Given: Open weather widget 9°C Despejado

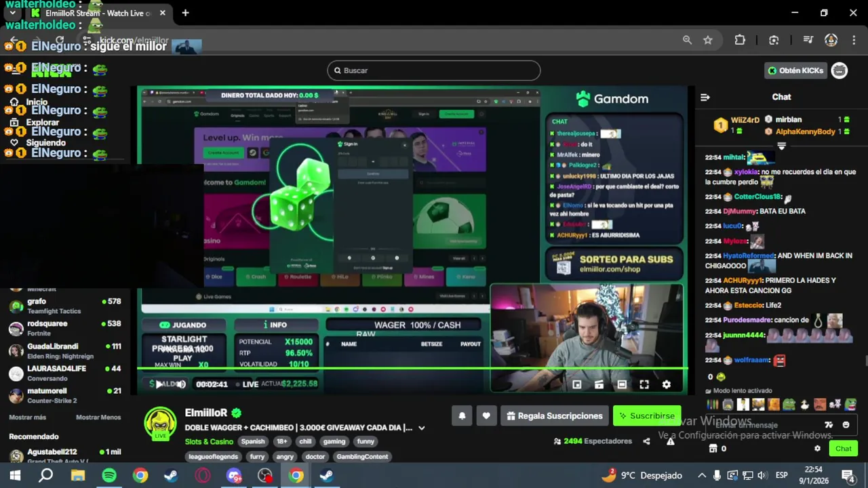Looking at the screenshot, I should pos(642,476).
